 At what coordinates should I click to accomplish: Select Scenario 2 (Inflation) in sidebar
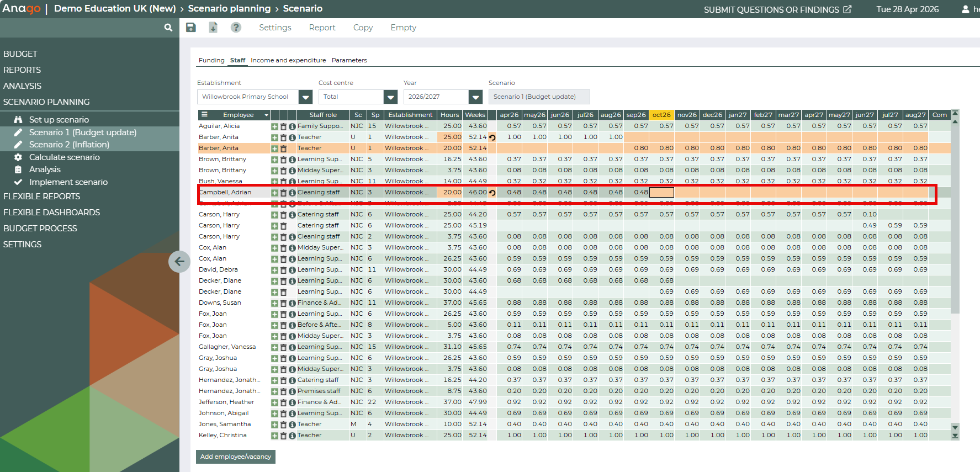click(x=69, y=145)
